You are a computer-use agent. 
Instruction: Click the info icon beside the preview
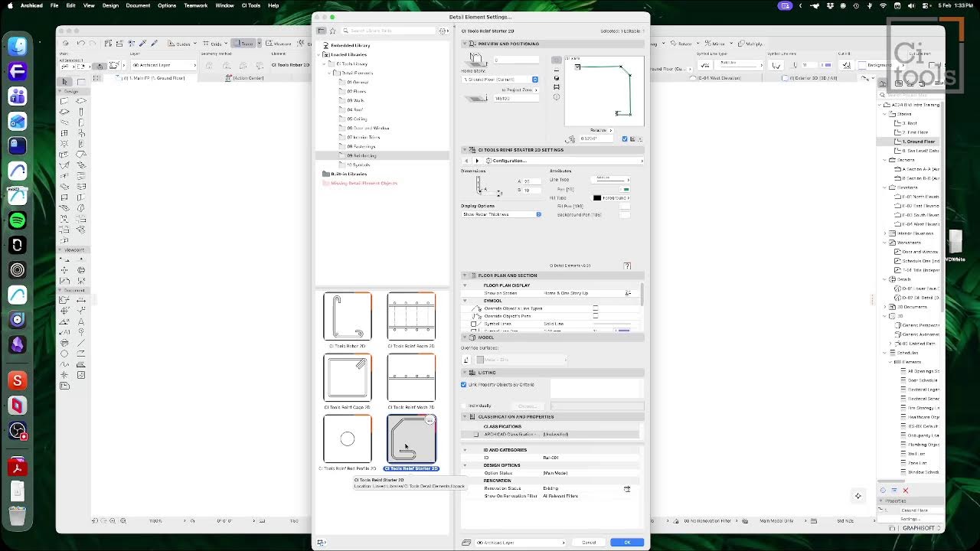coord(557,96)
